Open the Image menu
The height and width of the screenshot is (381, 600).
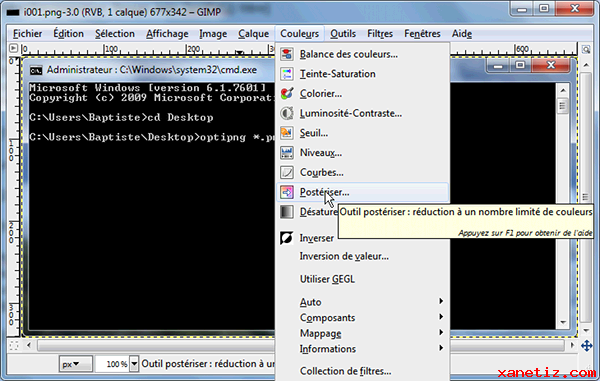point(213,34)
